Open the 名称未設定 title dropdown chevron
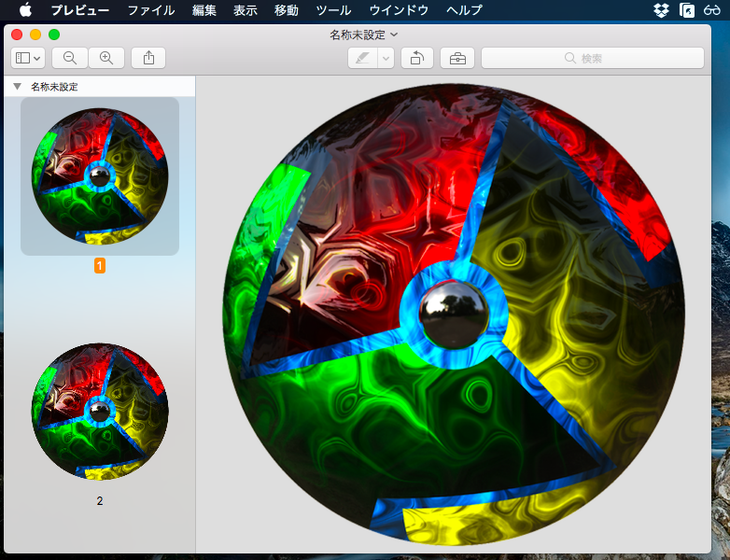 (394, 35)
